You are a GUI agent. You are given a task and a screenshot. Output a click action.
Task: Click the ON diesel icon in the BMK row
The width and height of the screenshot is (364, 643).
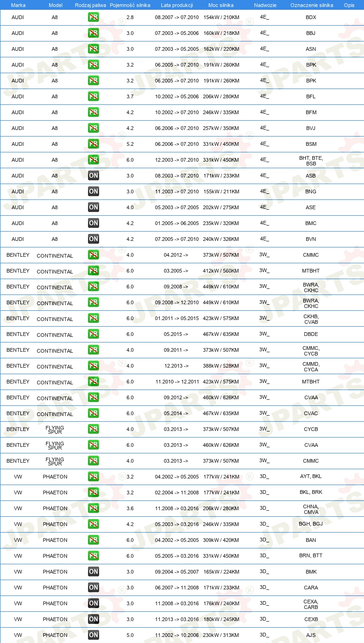pos(94,572)
